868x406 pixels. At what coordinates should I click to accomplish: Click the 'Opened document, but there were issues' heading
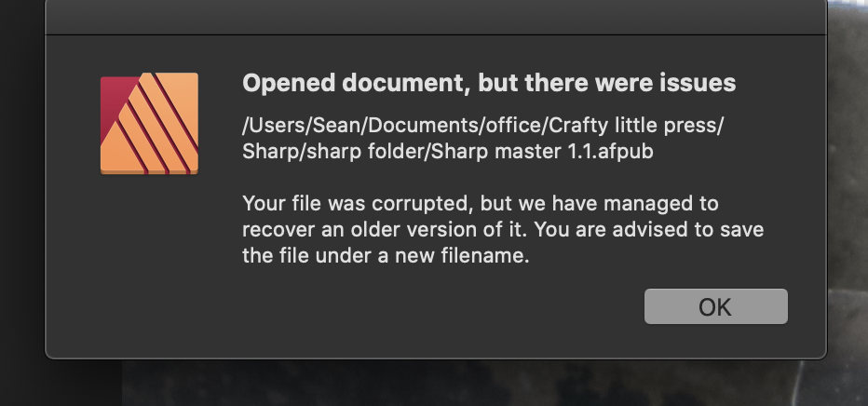(x=489, y=83)
